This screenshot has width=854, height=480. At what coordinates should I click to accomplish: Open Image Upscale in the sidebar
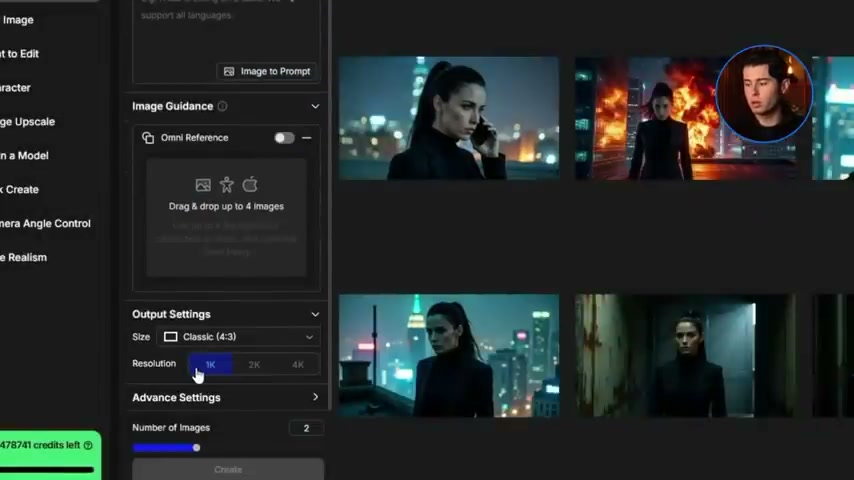28,122
